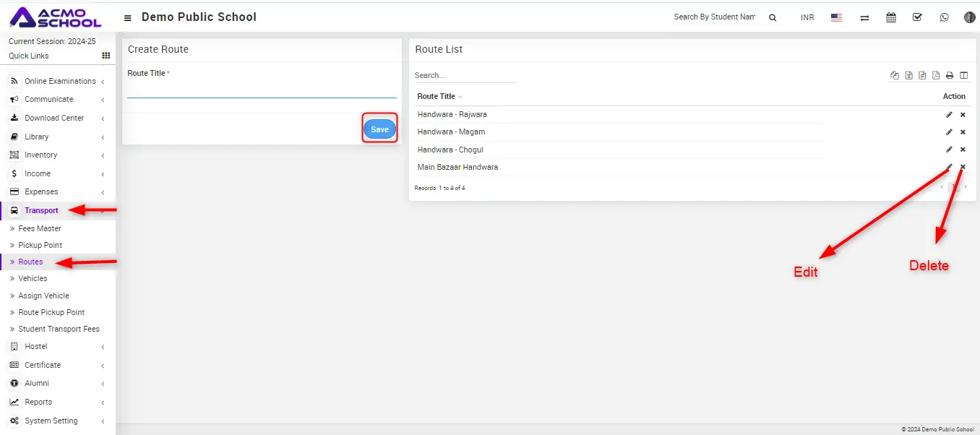Open the INR currency dropdown
This screenshot has height=435, width=980.
(807, 17)
